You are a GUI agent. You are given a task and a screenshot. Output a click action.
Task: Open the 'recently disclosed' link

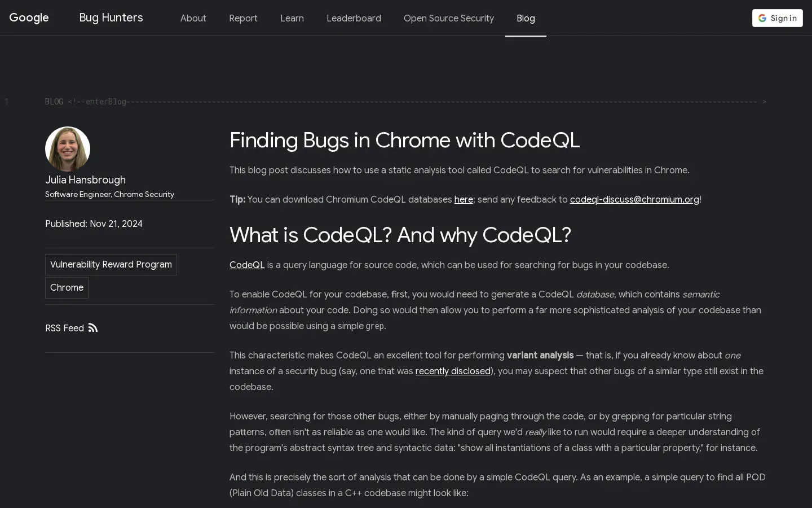click(453, 371)
